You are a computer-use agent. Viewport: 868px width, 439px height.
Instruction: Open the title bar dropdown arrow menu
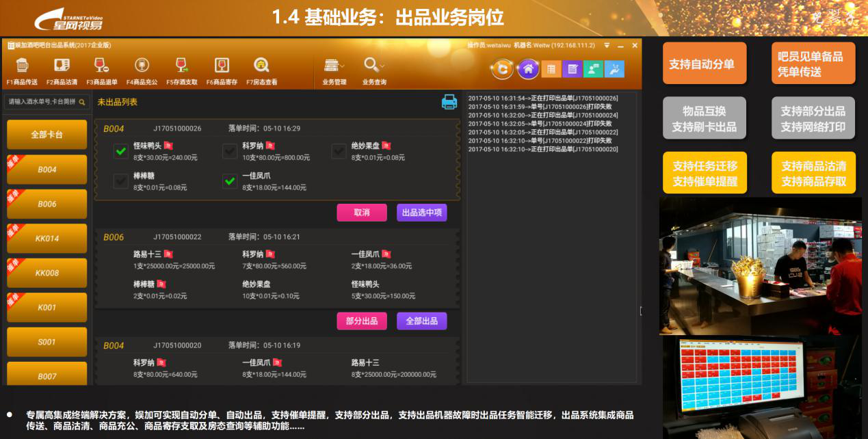point(607,46)
